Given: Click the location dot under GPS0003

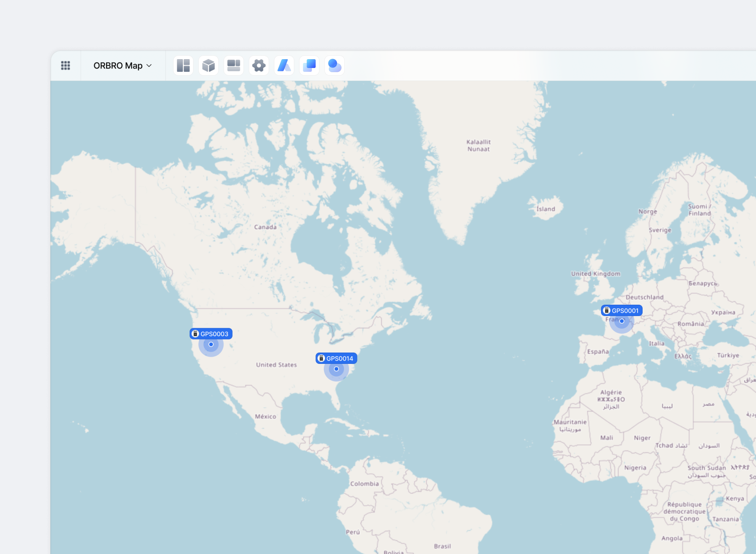Looking at the screenshot, I should tap(211, 345).
